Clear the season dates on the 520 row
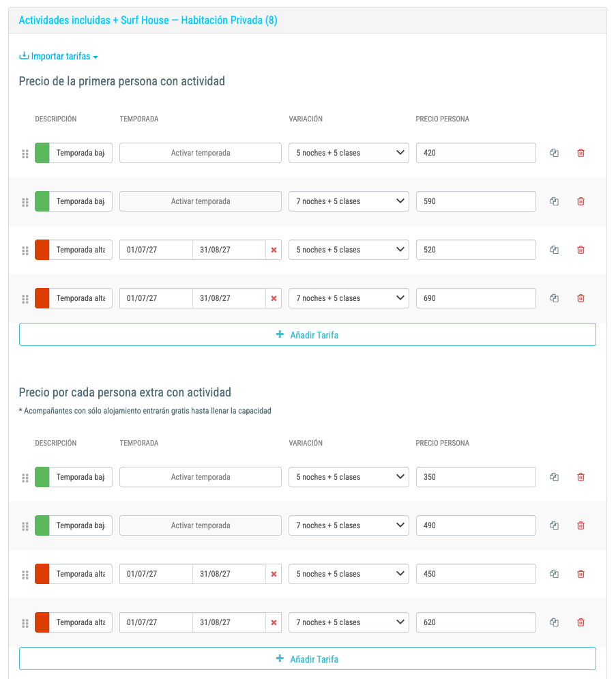The width and height of the screenshot is (616, 679). point(274,250)
